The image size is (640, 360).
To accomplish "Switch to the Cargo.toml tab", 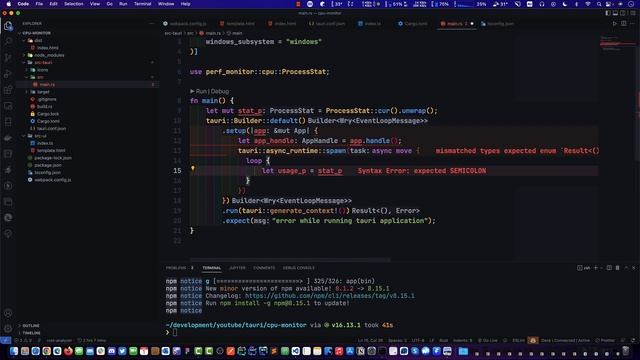I will coord(413,24).
